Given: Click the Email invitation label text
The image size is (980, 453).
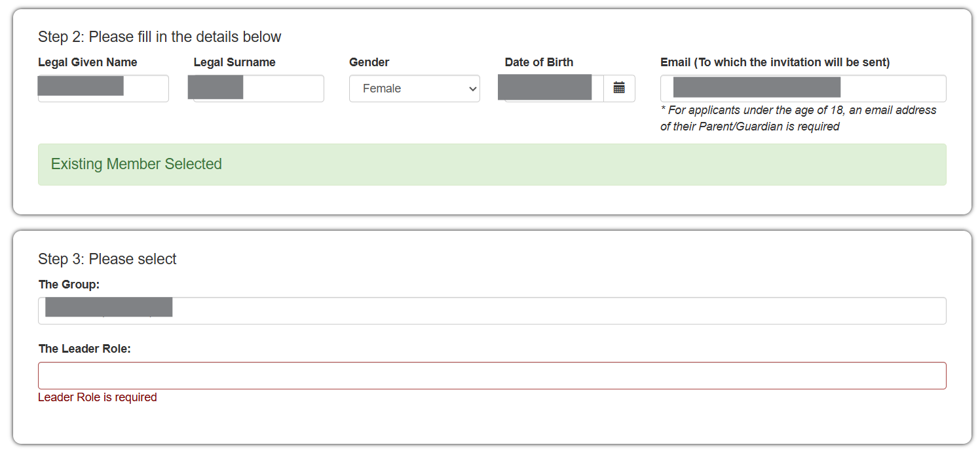Looking at the screenshot, I should 774,62.
